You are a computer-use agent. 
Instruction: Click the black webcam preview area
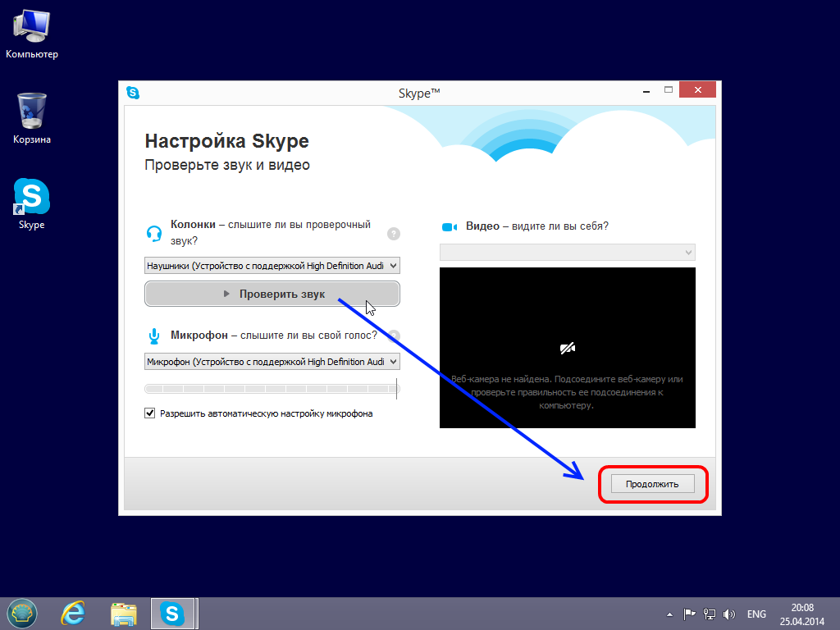click(568, 348)
